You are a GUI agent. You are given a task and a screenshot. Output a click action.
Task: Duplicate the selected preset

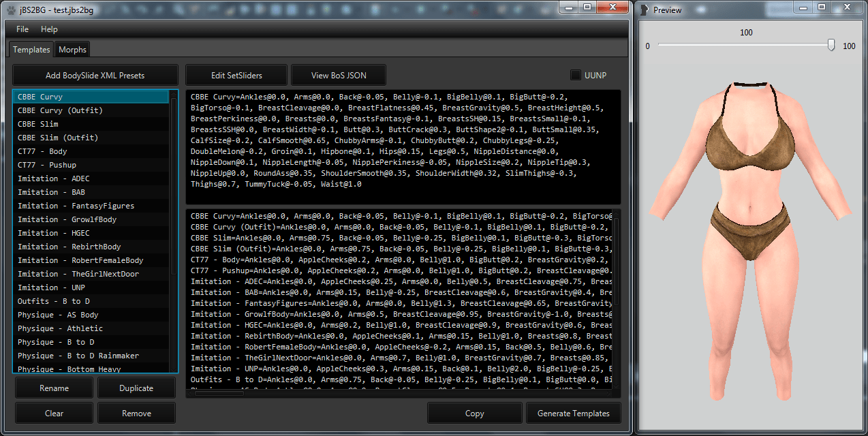(x=136, y=388)
